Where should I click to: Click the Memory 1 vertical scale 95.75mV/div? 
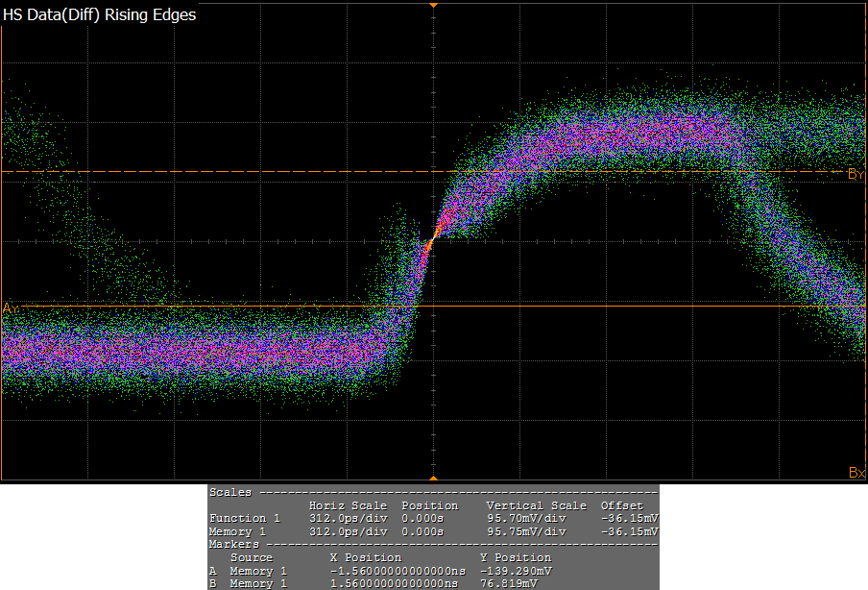pos(526,531)
